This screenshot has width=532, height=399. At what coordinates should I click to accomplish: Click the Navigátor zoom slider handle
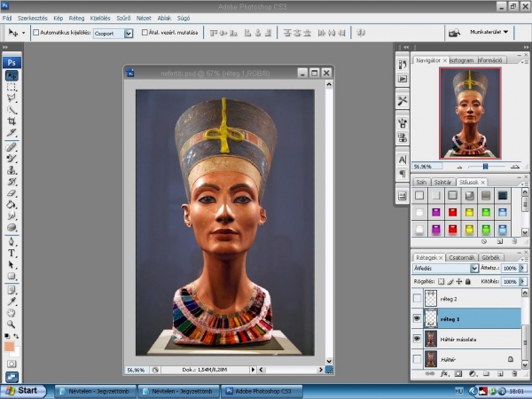[x=485, y=167]
